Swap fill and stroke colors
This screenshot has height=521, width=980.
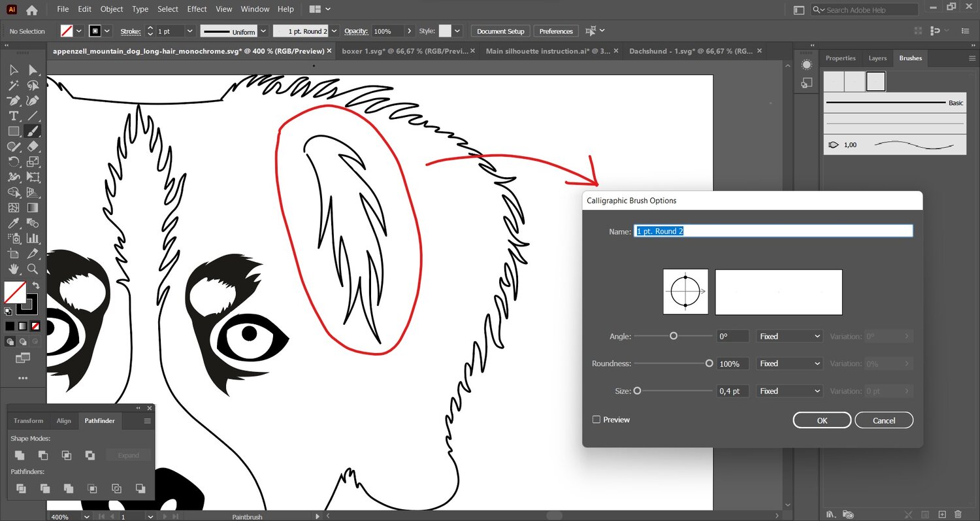36,285
